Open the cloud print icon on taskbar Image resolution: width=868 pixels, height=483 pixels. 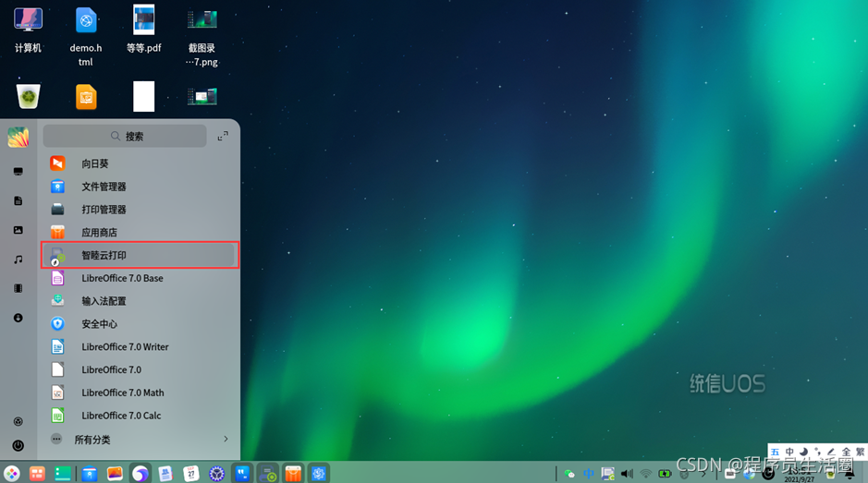click(268, 474)
